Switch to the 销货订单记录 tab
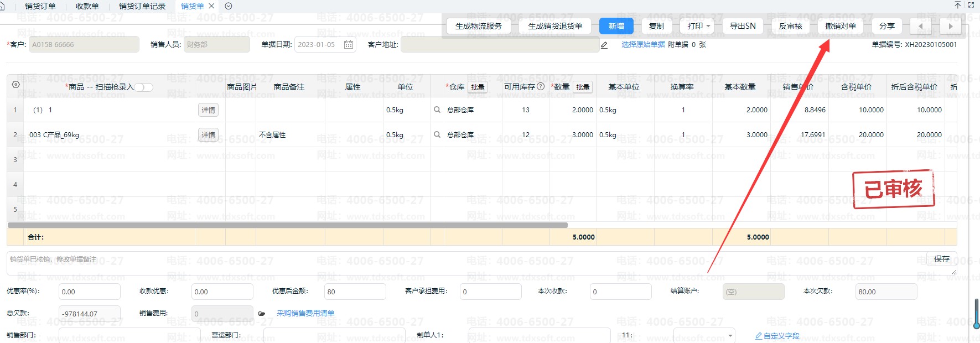The width and height of the screenshot is (980, 343). [142, 6]
